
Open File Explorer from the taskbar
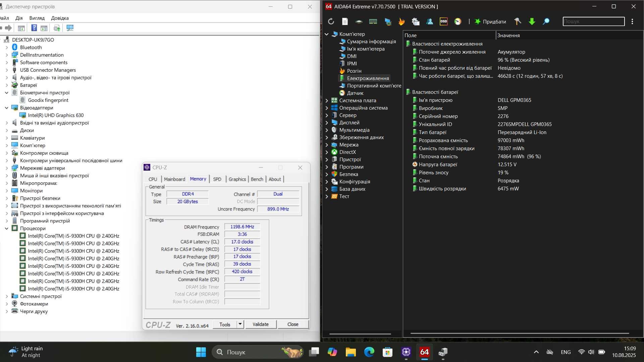(x=351, y=352)
